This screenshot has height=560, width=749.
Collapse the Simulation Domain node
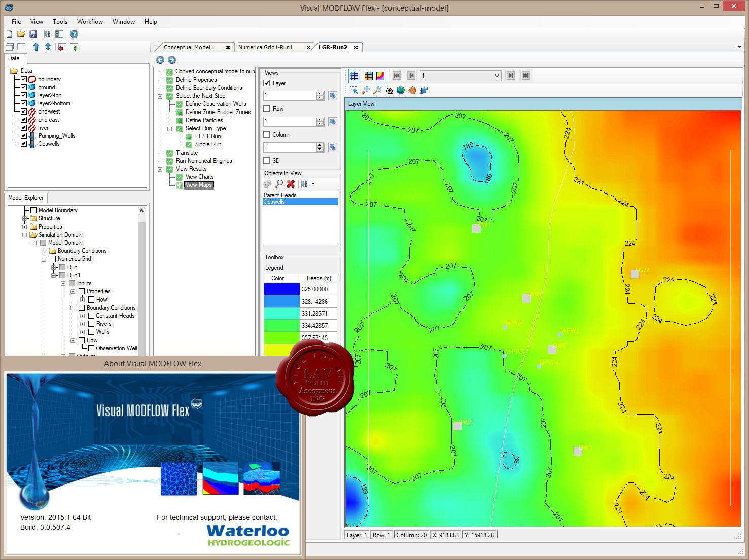[24, 235]
